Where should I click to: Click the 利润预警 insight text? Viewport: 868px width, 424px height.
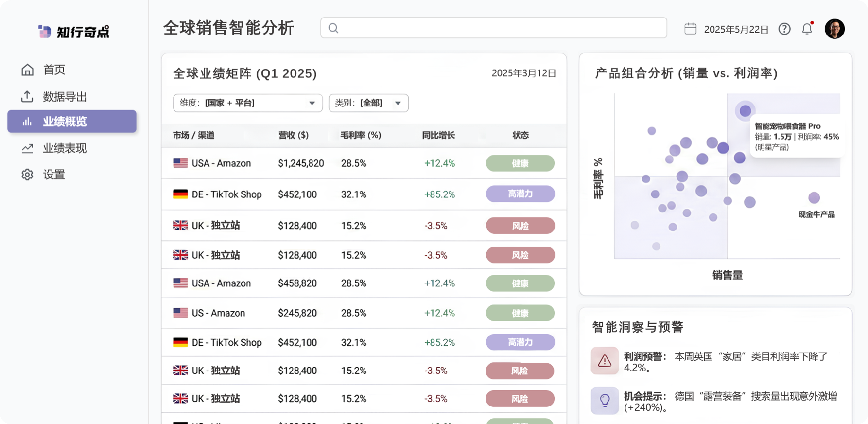726,362
